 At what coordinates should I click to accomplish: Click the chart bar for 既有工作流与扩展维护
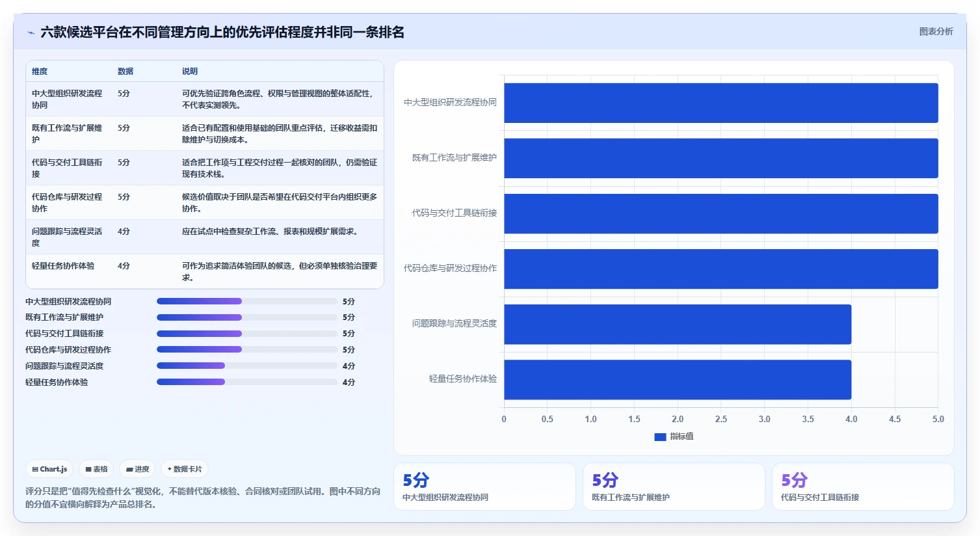721,158
